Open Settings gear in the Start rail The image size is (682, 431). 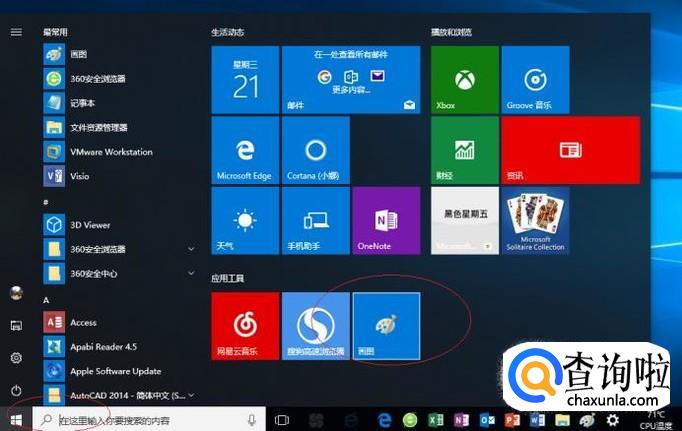[x=16, y=358]
